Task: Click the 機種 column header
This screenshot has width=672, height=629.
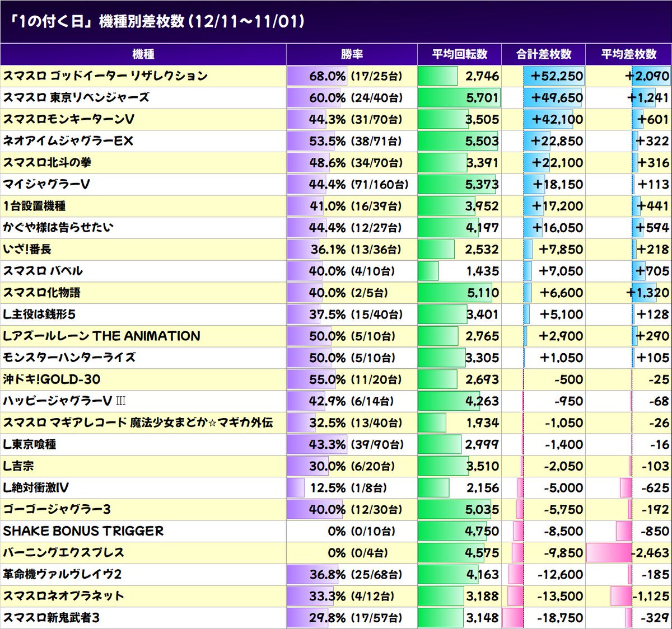Action: coord(143,54)
